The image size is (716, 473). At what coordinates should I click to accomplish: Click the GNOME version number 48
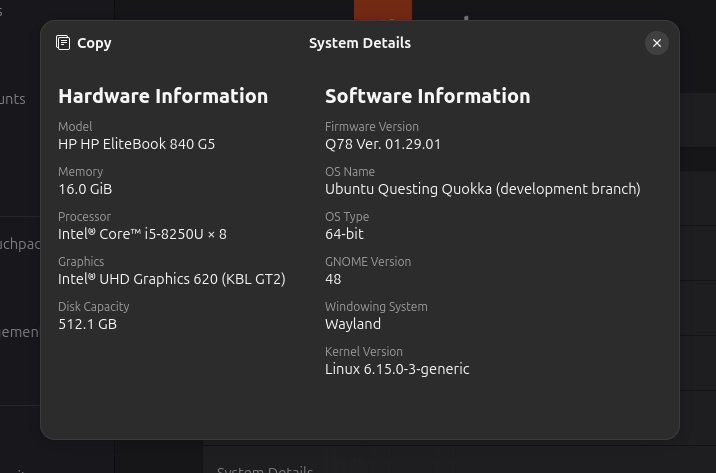pyautogui.click(x=333, y=279)
